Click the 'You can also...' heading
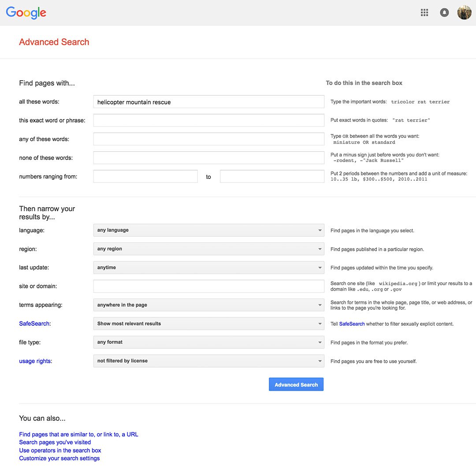 pos(42,418)
